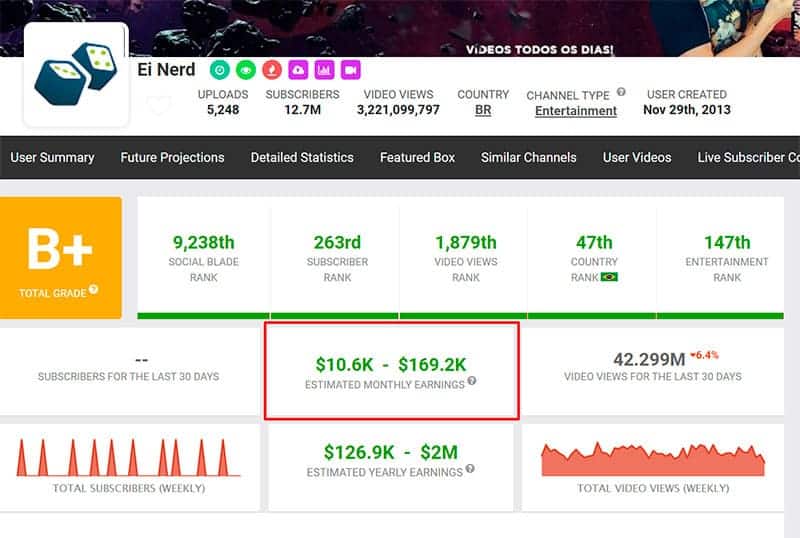Click the Ei Nerd channel name

pos(166,69)
